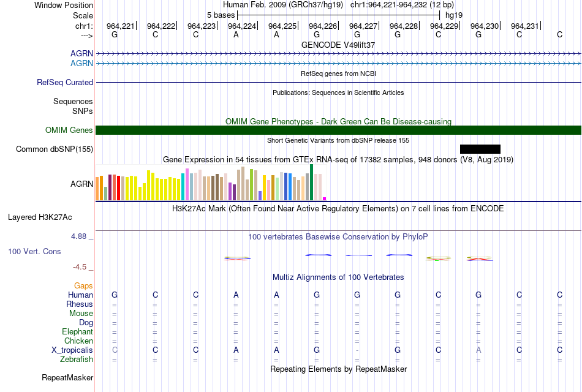
Task: Click the GENCODE V49lift37 track title
Action: [338, 45]
